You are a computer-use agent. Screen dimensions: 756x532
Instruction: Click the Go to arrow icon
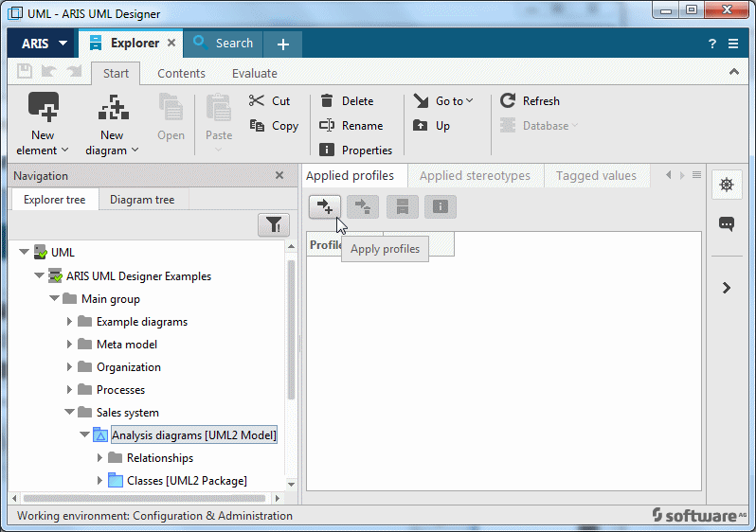[x=421, y=100]
